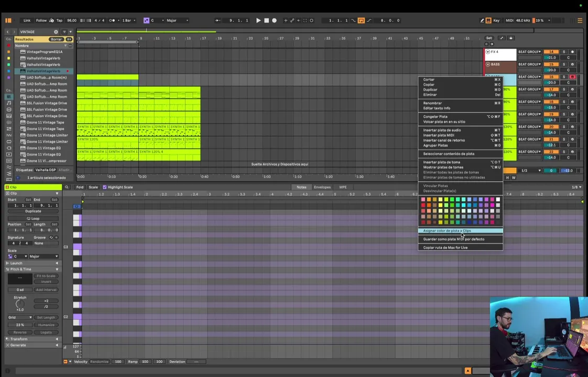Click the tempo field 96.00

tap(72, 20)
